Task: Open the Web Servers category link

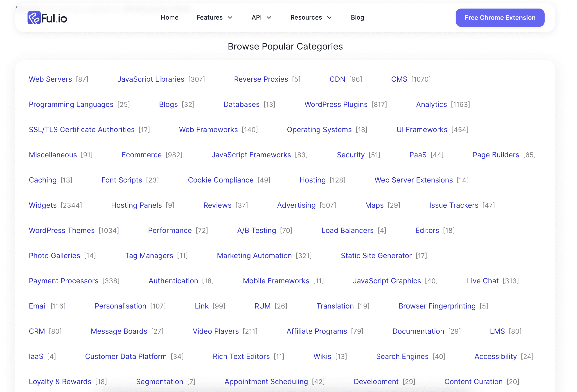Action: [x=50, y=79]
